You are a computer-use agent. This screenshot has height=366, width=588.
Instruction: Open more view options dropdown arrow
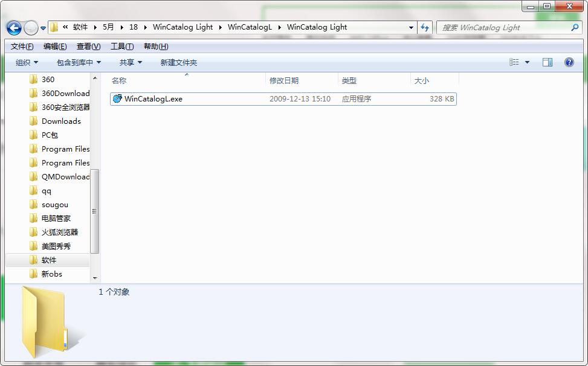coord(527,62)
